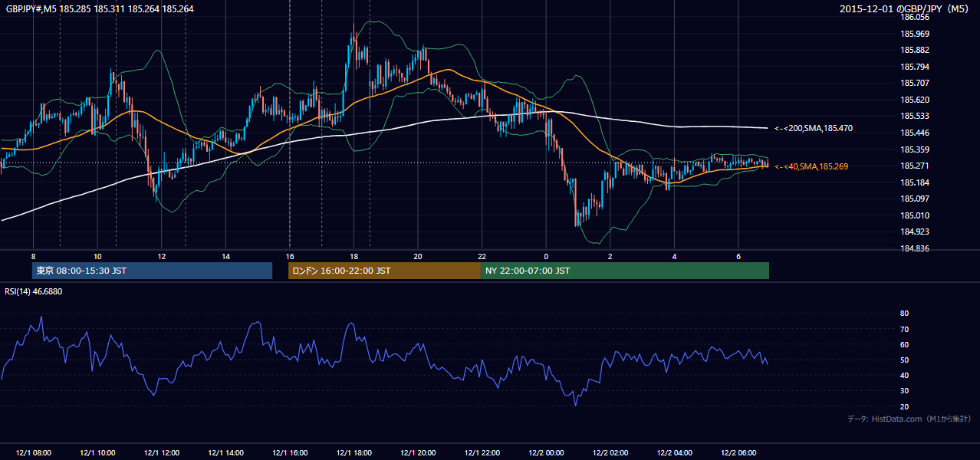Click hour tick 16 on price chart axis
Viewport: 980px width, 460px height.
pos(290,256)
